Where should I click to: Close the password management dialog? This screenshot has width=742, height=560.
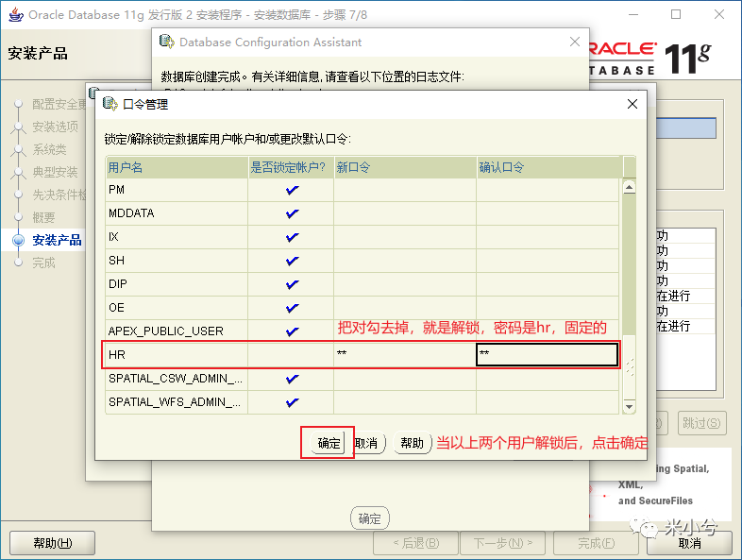[632, 104]
